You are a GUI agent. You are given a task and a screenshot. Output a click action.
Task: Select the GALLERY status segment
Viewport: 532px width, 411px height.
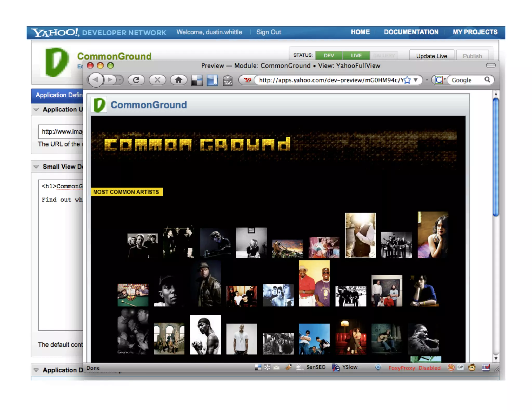[x=383, y=55]
